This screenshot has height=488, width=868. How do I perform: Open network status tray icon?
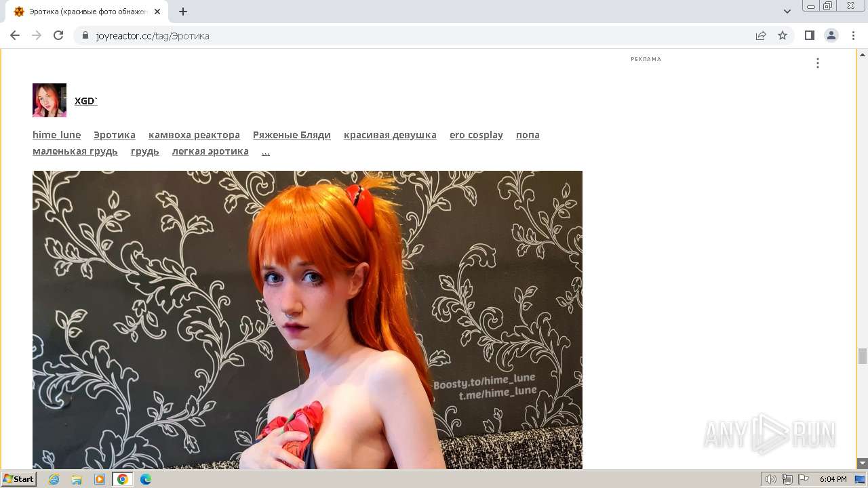(x=787, y=479)
